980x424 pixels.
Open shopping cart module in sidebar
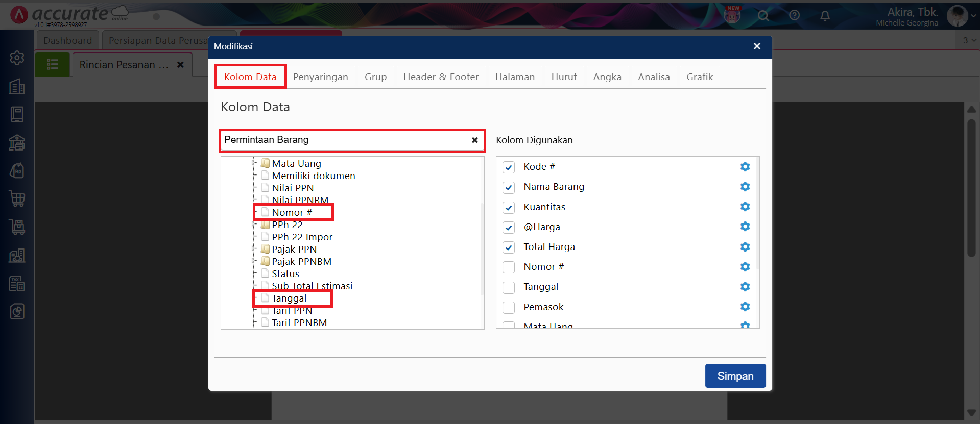[17, 198]
